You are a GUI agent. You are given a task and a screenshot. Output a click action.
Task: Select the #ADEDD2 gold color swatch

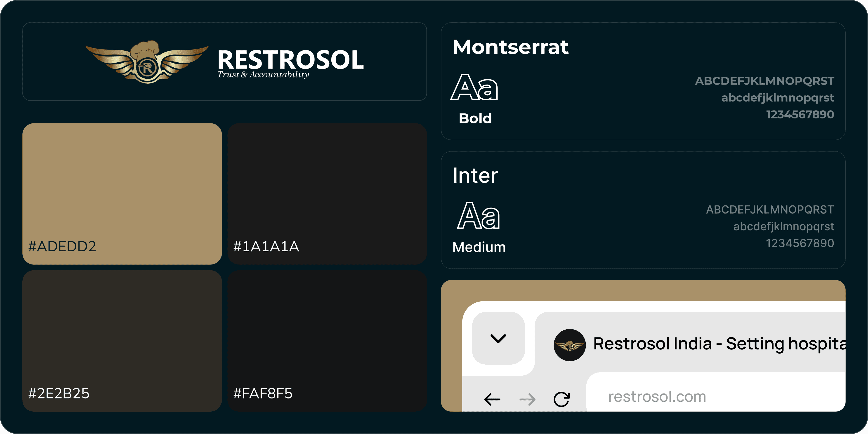(x=122, y=194)
